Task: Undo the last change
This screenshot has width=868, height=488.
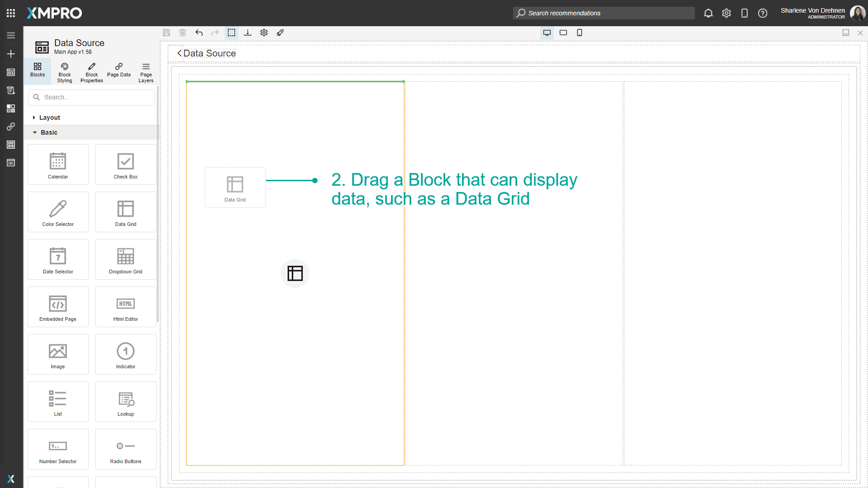Action: pyautogui.click(x=199, y=33)
